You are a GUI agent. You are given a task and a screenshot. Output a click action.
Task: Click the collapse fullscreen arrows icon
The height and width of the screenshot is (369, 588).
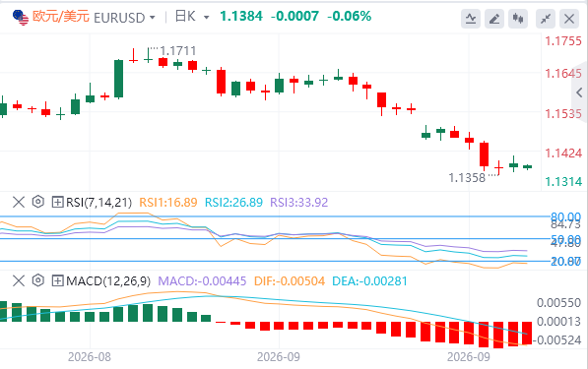coord(546,18)
